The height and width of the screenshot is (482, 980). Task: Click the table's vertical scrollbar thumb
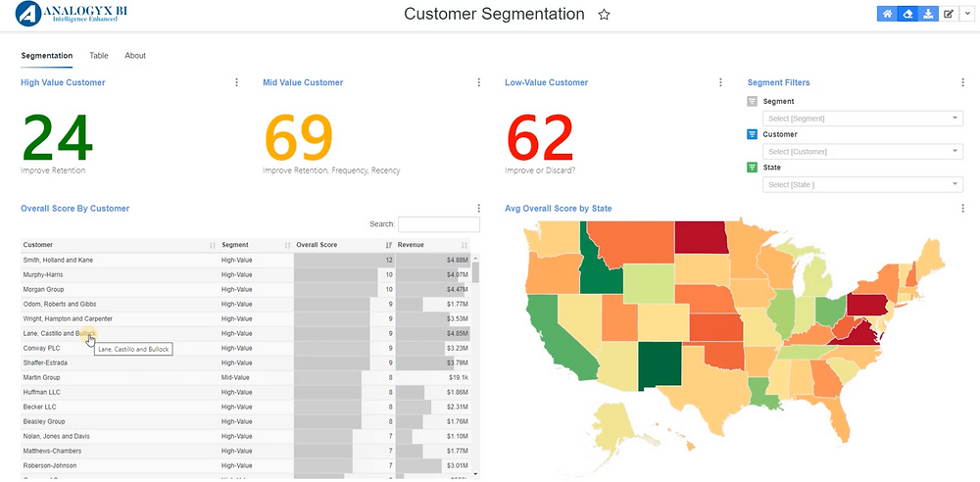coord(475,272)
